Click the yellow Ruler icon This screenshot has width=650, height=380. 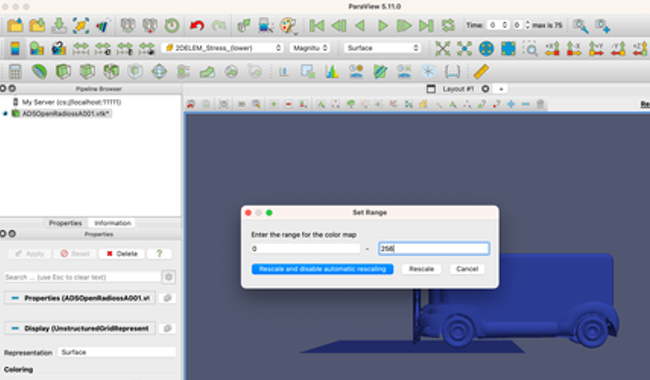tap(481, 72)
